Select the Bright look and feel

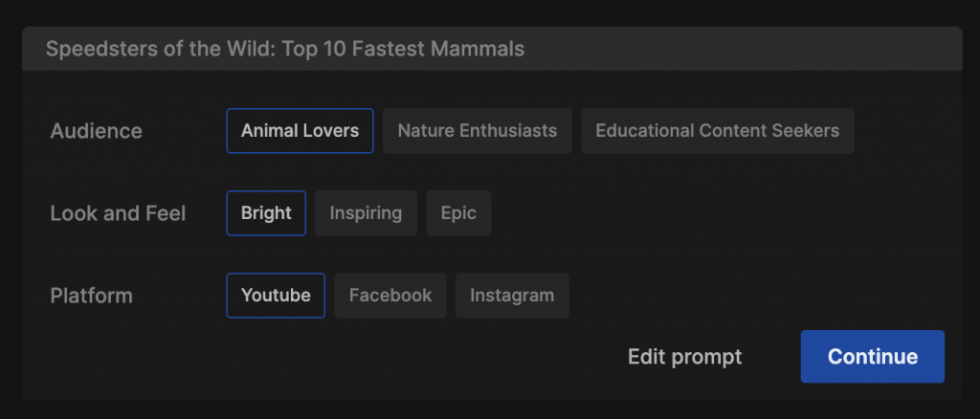pos(266,213)
